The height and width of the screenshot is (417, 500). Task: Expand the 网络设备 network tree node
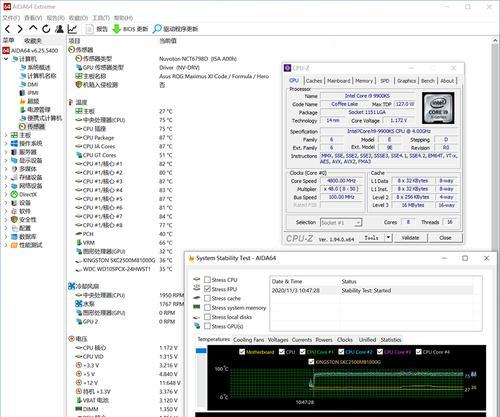click(x=6, y=186)
